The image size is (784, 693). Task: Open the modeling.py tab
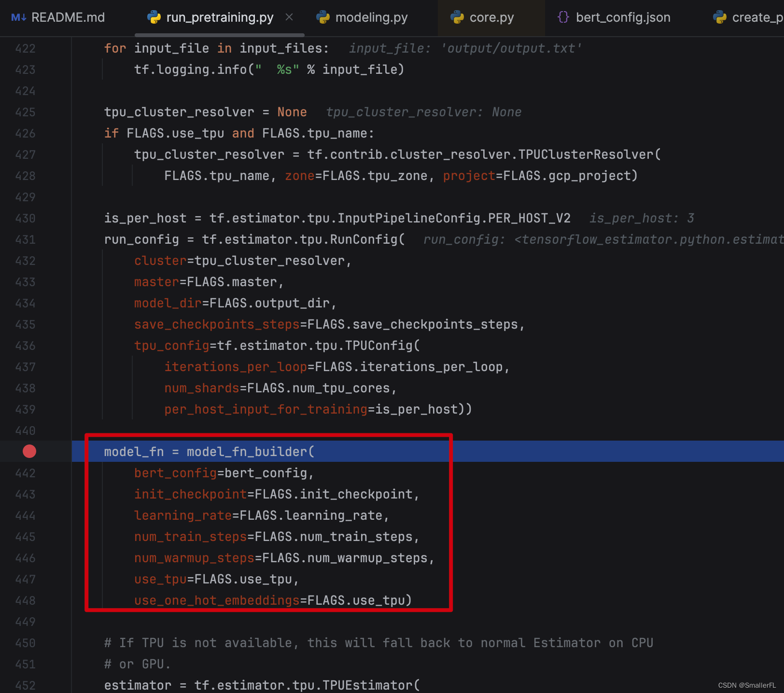pos(362,17)
